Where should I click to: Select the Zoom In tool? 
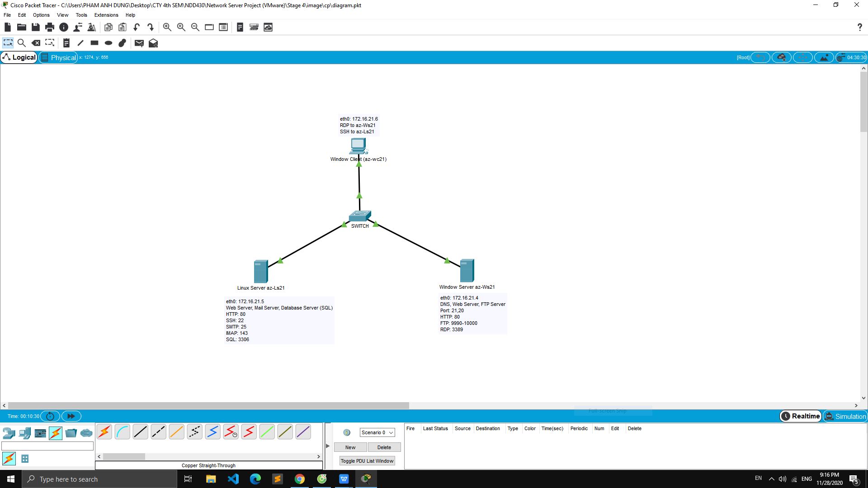pos(167,27)
